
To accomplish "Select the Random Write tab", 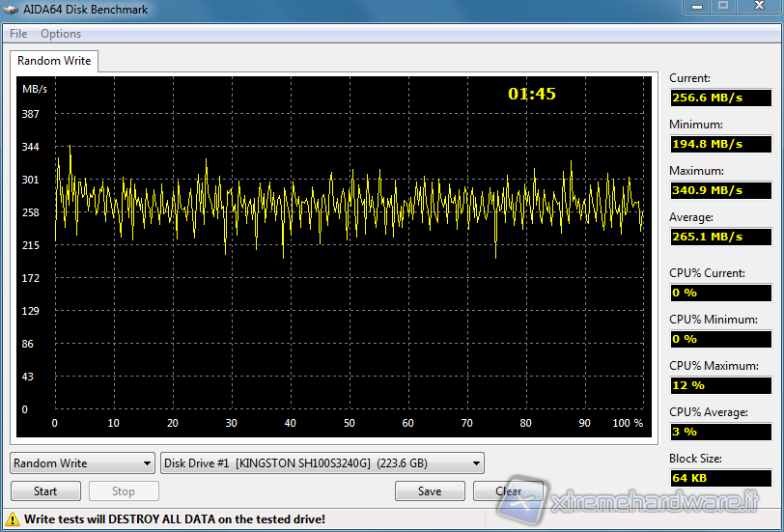I will (x=54, y=61).
